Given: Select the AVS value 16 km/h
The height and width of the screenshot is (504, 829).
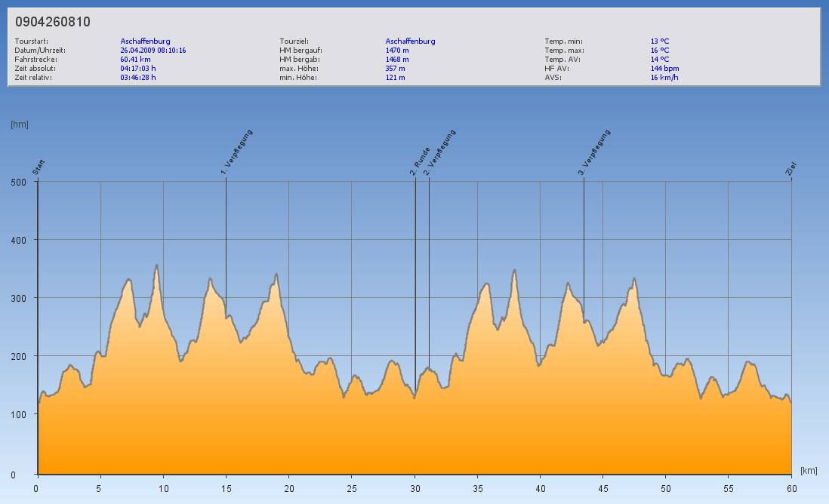Looking at the screenshot, I should pyautogui.click(x=664, y=78).
